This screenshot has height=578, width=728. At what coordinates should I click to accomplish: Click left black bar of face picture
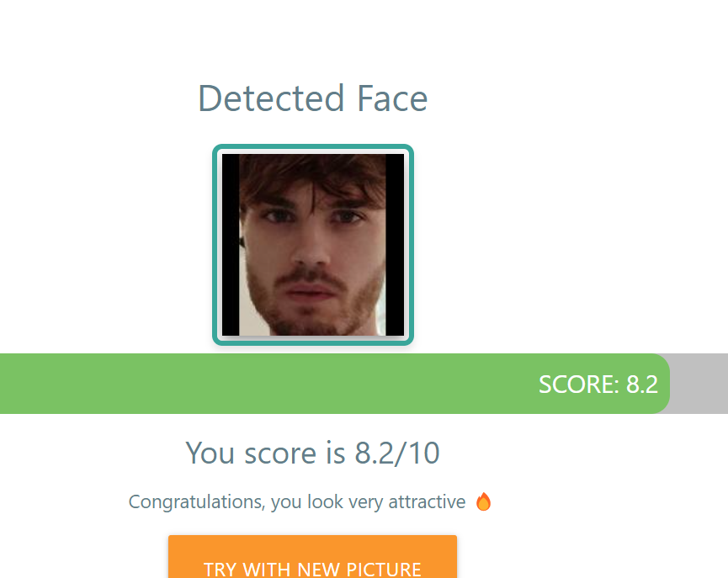(231, 245)
